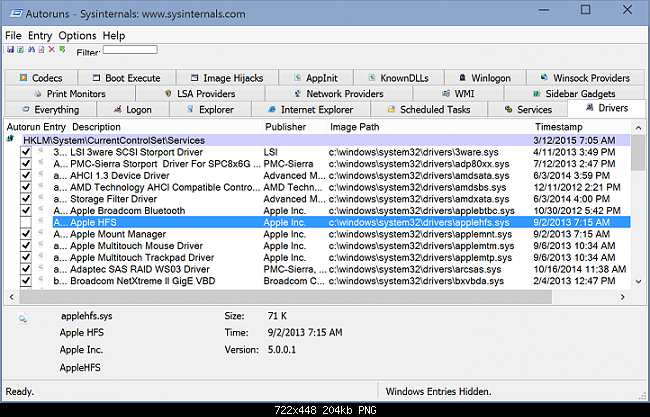Click the vertical scrollbar up arrow
The width and height of the screenshot is (650, 417).
click(638, 128)
